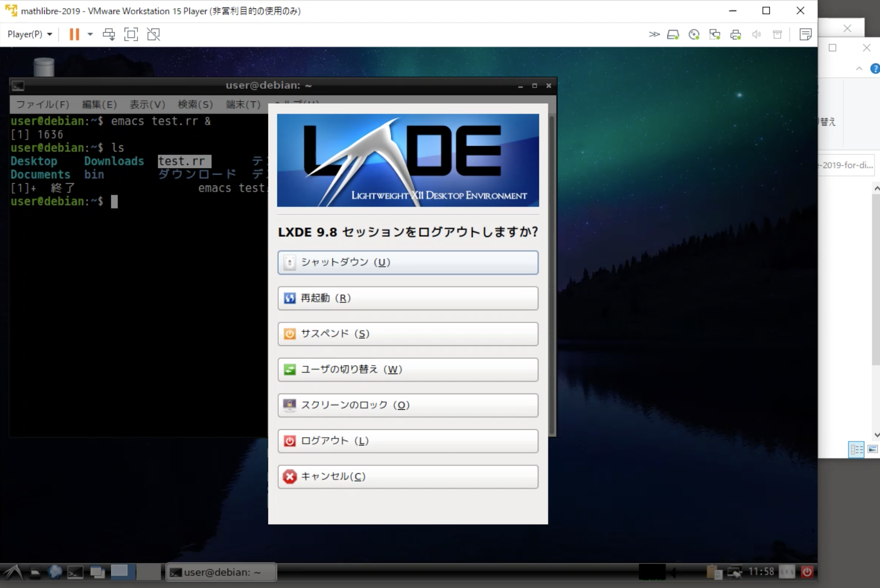Click the terminal window scrollbar
This screenshot has height=588, width=880.
click(552, 275)
